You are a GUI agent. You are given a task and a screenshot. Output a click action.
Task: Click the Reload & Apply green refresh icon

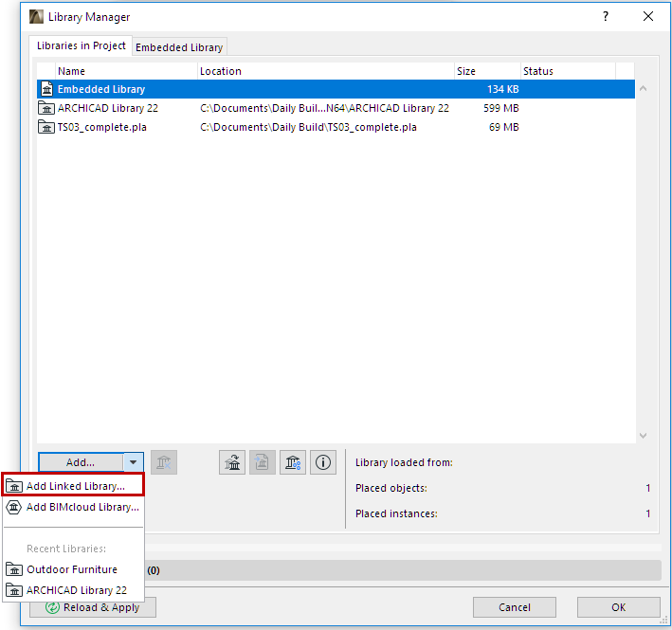point(52,607)
